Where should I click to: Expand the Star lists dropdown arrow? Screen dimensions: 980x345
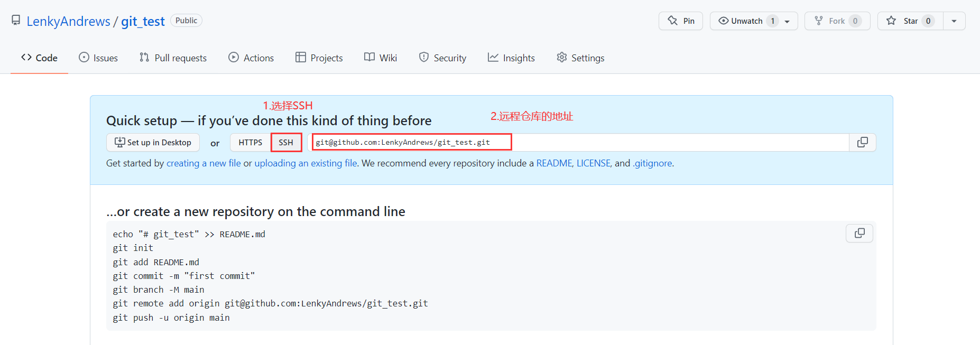click(954, 21)
